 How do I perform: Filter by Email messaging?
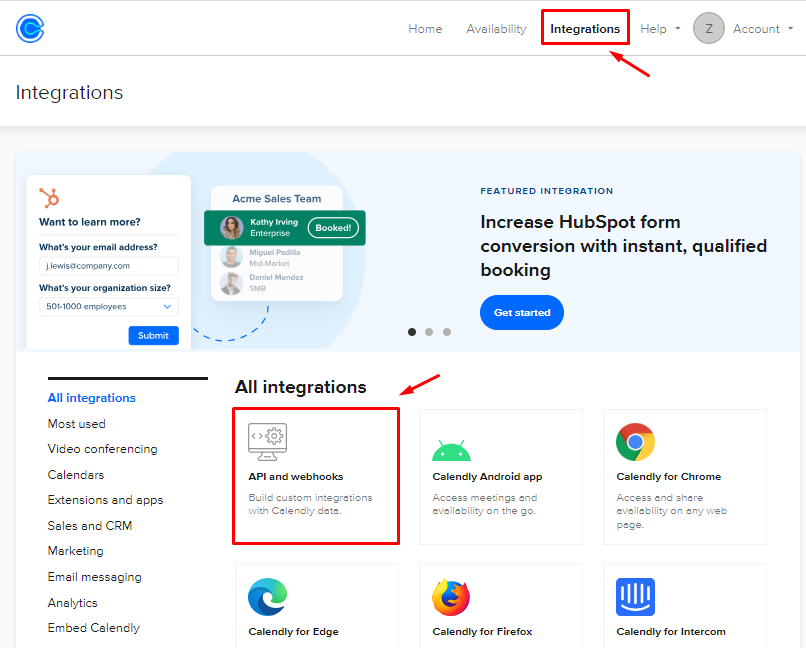click(x=95, y=577)
